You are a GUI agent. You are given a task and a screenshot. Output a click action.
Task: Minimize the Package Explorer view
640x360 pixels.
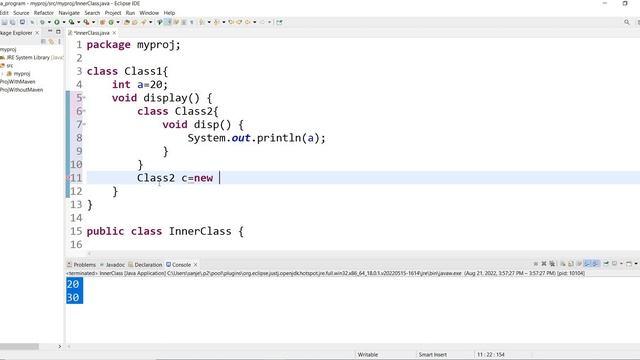50,31
